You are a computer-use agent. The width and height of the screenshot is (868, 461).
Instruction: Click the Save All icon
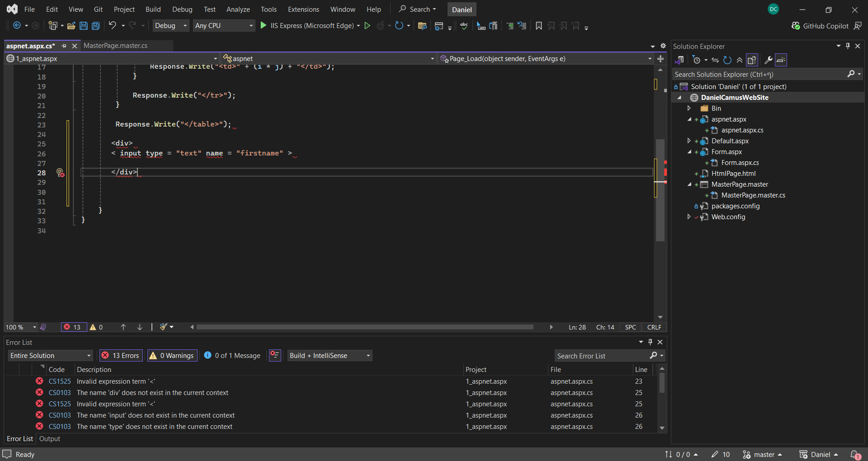coord(95,26)
